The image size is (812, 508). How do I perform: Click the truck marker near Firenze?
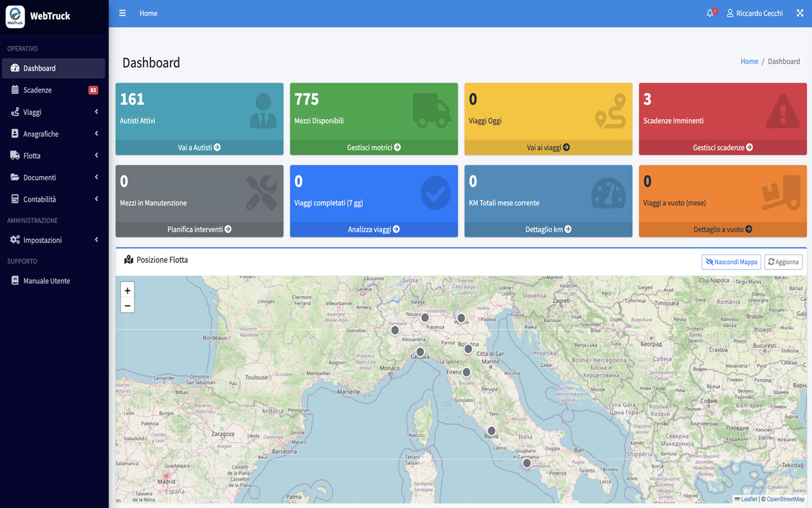pos(467,373)
